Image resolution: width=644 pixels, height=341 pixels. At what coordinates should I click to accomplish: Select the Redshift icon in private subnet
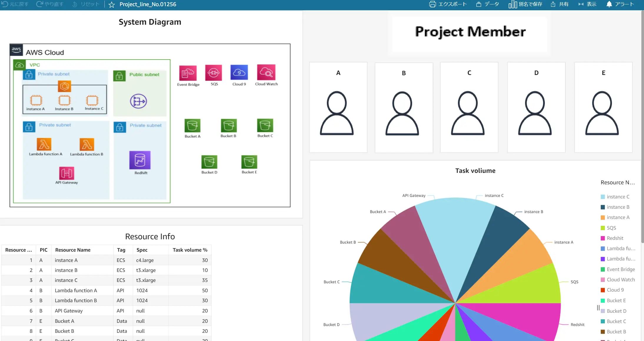(140, 160)
